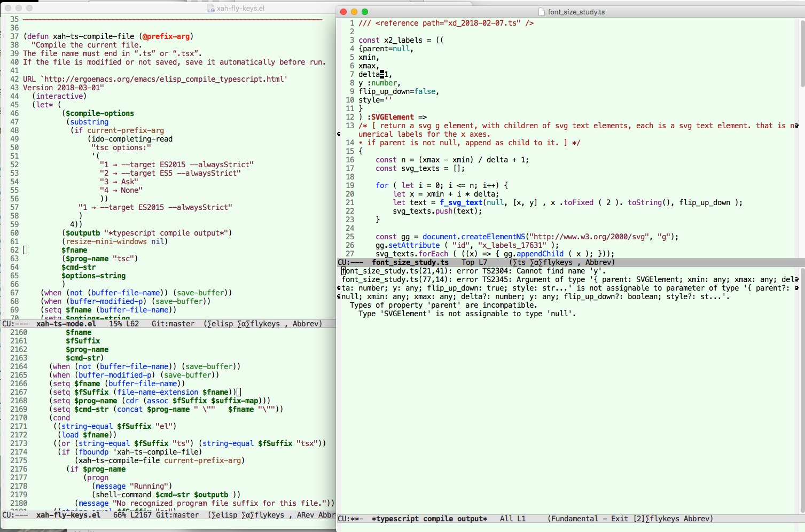Image resolution: width=805 pixels, height=532 pixels.
Task: Click the ARev minor mode indicator
Action: point(306,515)
